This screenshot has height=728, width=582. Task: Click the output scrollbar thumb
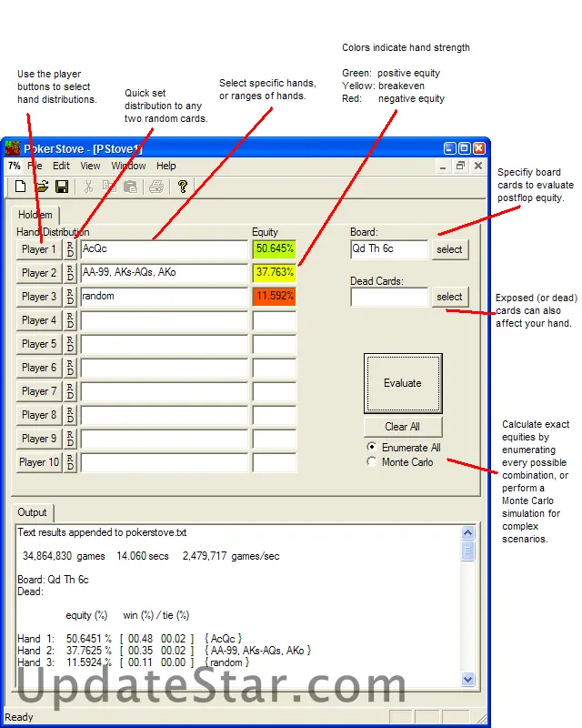467,551
